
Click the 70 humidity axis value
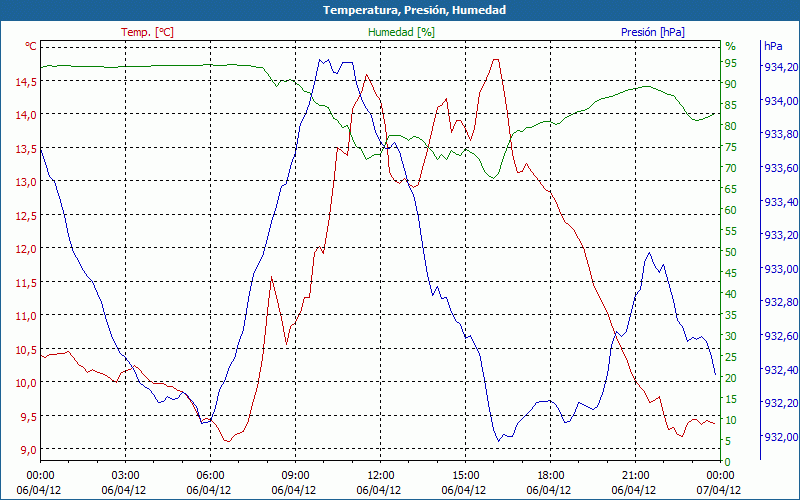click(x=731, y=168)
